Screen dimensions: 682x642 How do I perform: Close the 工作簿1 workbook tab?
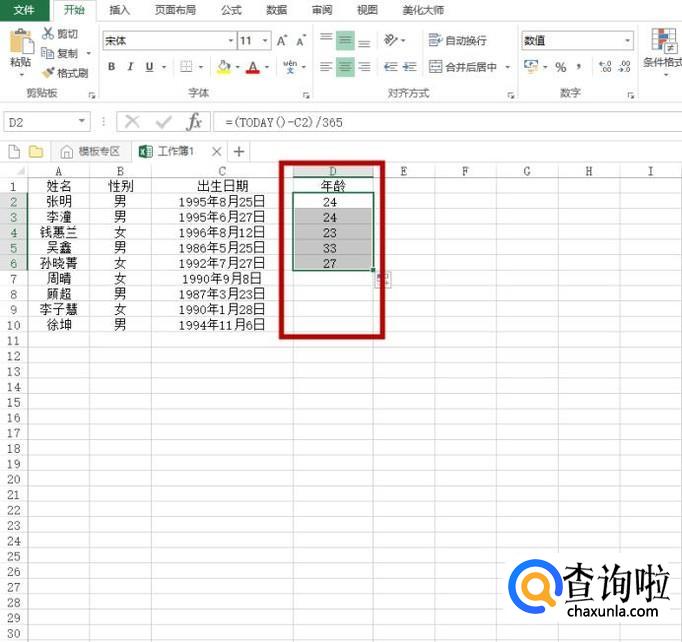(x=217, y=151)
